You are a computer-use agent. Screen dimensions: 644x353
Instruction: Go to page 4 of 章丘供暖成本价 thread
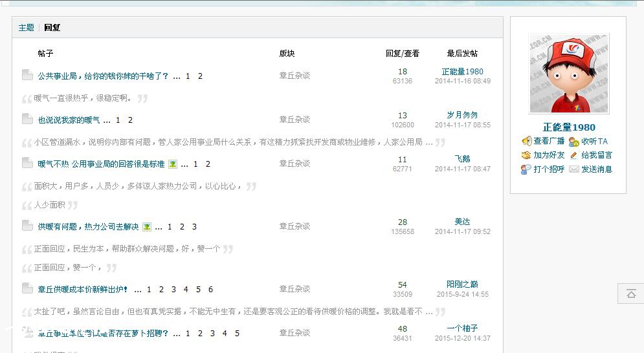(186, 290)
